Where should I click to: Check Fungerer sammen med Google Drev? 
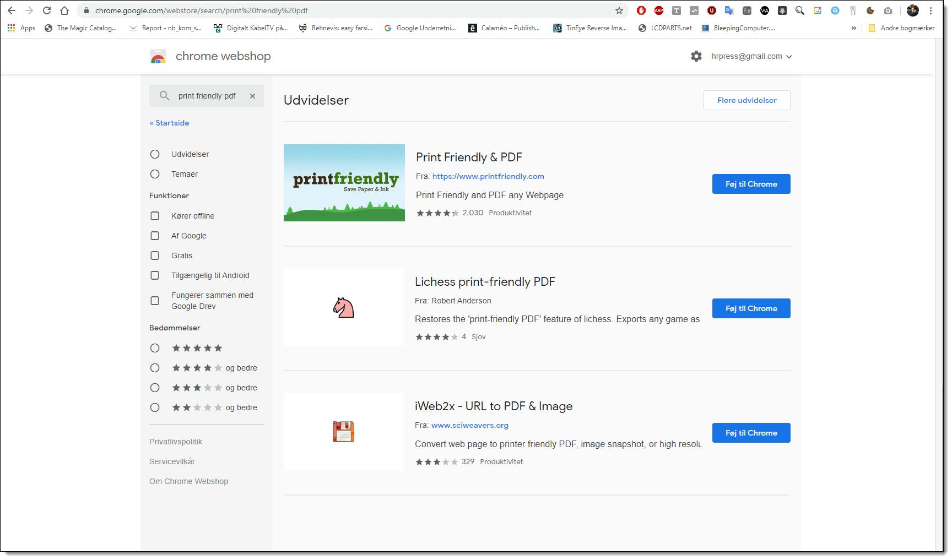(x=155, y=301)
